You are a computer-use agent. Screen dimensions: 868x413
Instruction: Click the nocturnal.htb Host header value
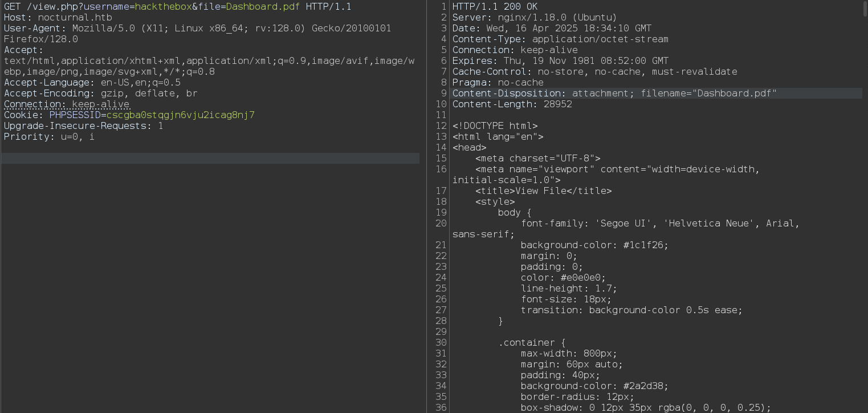(x=75, y=18)
